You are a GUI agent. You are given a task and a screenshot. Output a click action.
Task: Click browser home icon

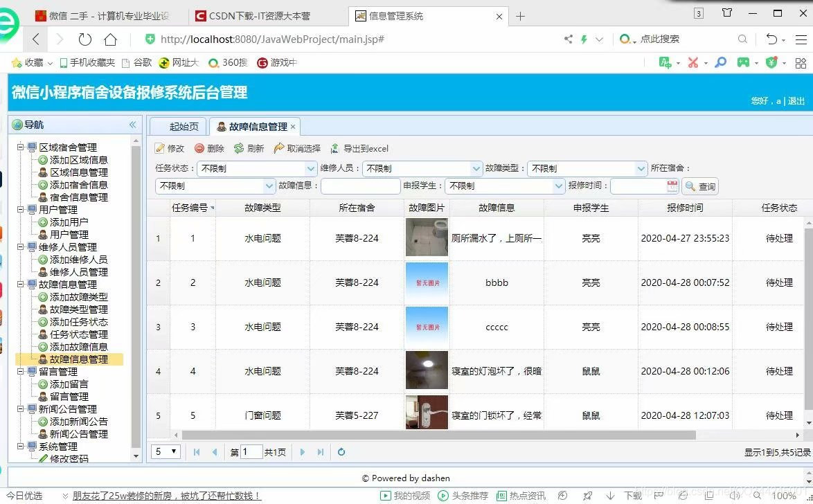click(110, 39)
